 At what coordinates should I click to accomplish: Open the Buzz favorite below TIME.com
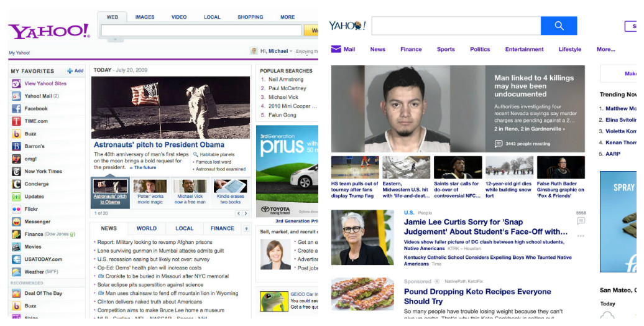pos(16,134)
